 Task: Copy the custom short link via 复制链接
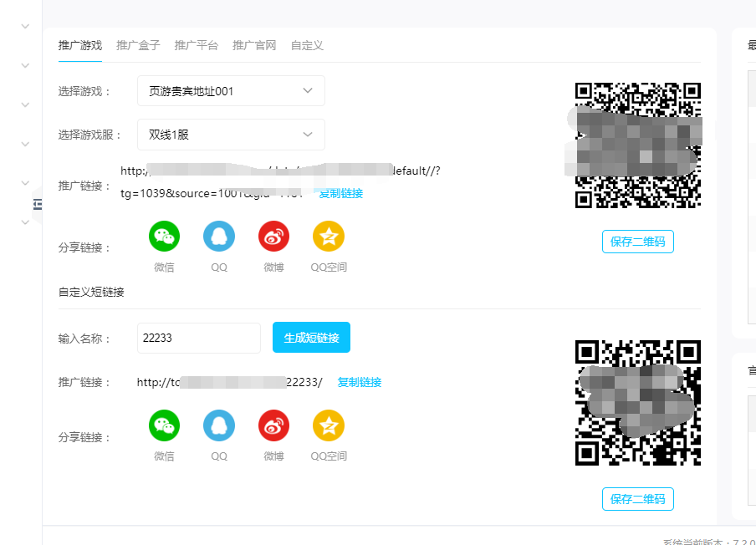point(360,383)
